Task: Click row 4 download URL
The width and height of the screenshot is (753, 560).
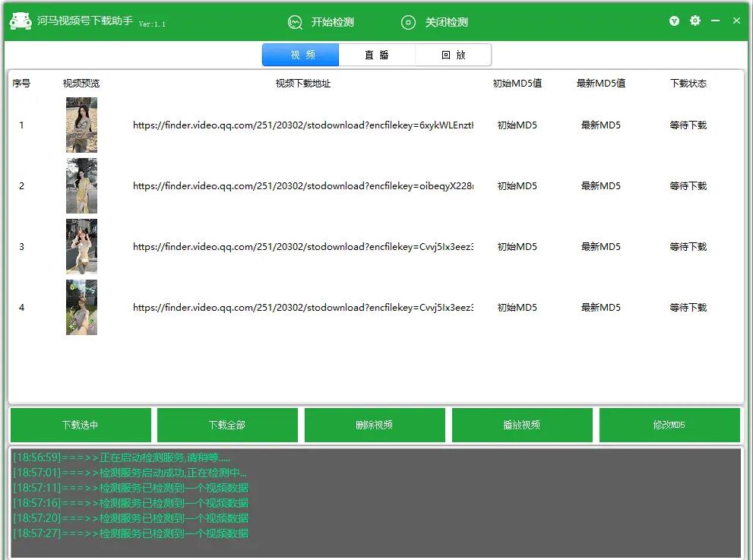Action: pos(303,308)
